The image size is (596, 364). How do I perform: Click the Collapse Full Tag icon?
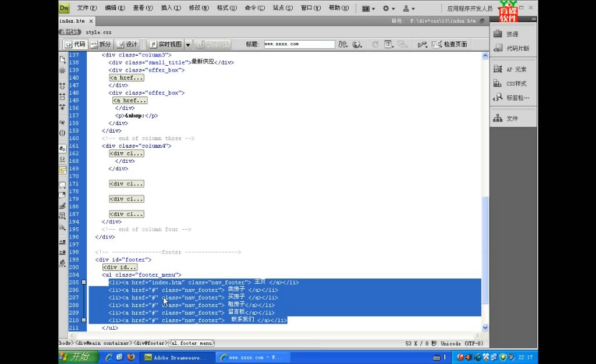click(62, 86)
